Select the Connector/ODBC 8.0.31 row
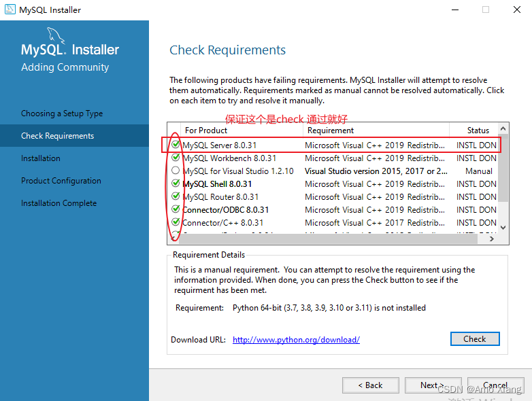This screenshot has width=532, height=401. point(333,209)
